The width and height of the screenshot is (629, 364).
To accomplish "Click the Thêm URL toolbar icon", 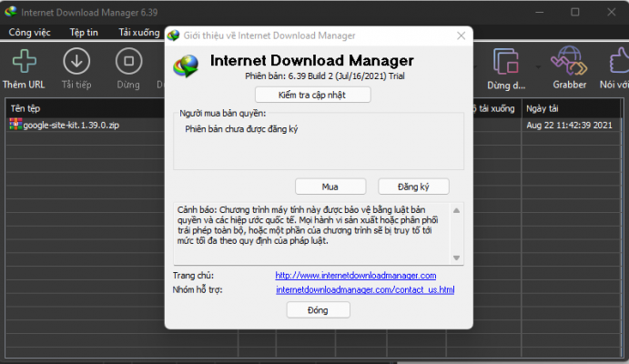I will 24,62.
